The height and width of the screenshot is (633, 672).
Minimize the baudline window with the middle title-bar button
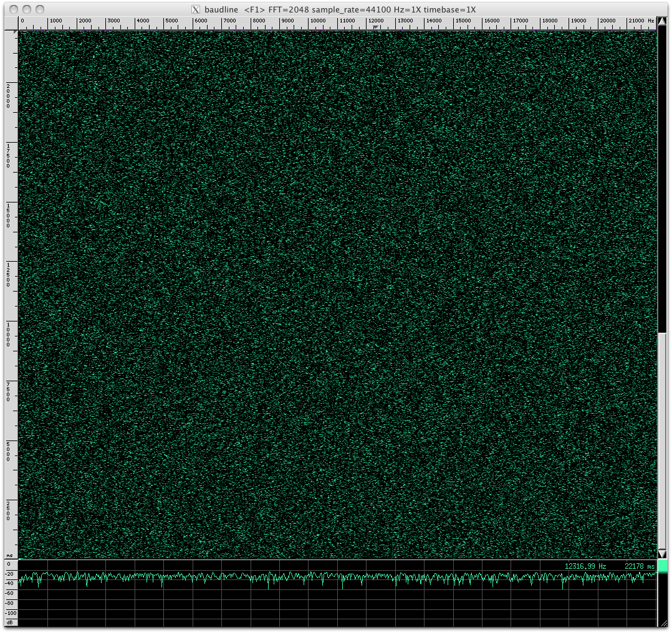(27, 9)
